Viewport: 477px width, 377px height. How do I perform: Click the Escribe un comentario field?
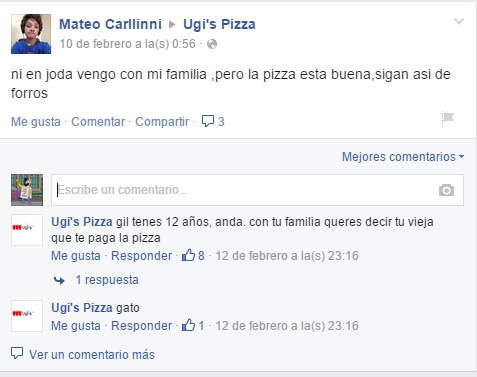point(257,190)
